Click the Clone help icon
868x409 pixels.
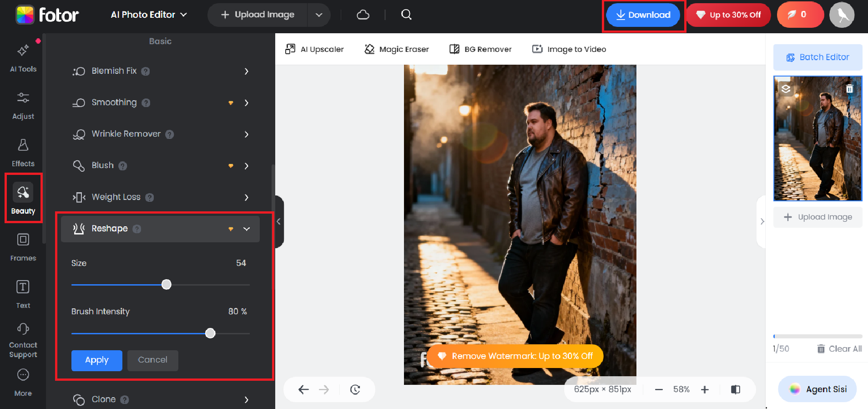[125, 399]
